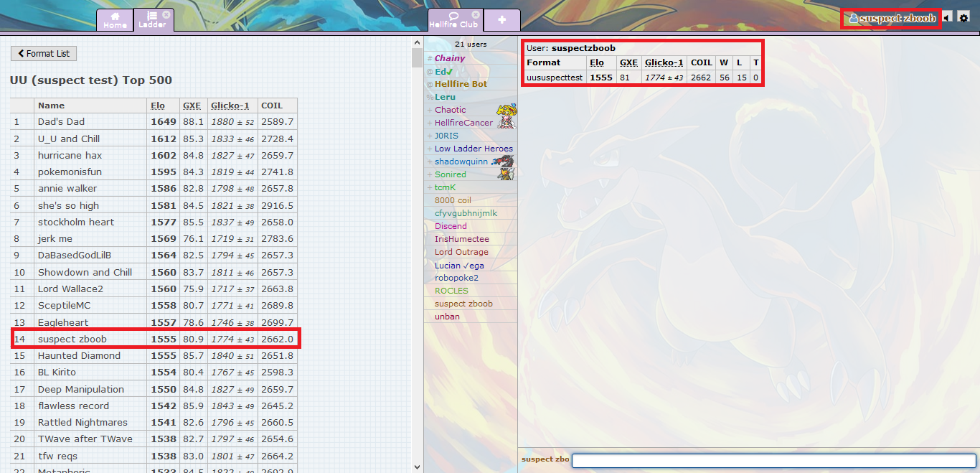The image size is (980, 473).
Task: Click user tcmK in user list
Action: [x=445, y=187]
